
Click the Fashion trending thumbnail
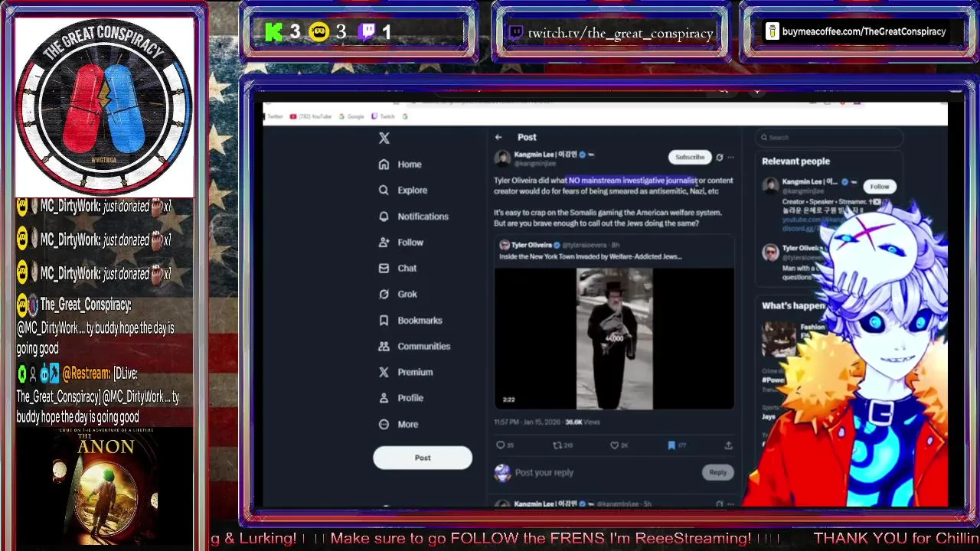point(779,339)
